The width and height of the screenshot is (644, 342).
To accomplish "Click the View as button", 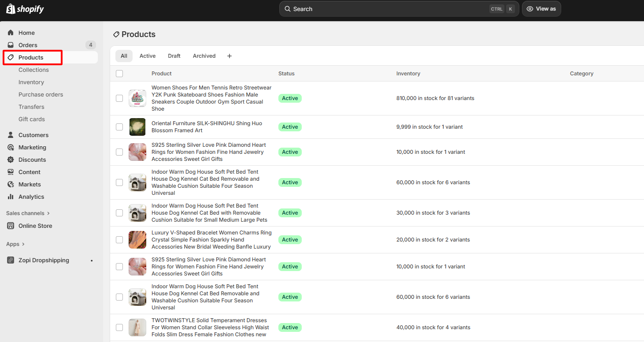I will (x=541, y=9).
